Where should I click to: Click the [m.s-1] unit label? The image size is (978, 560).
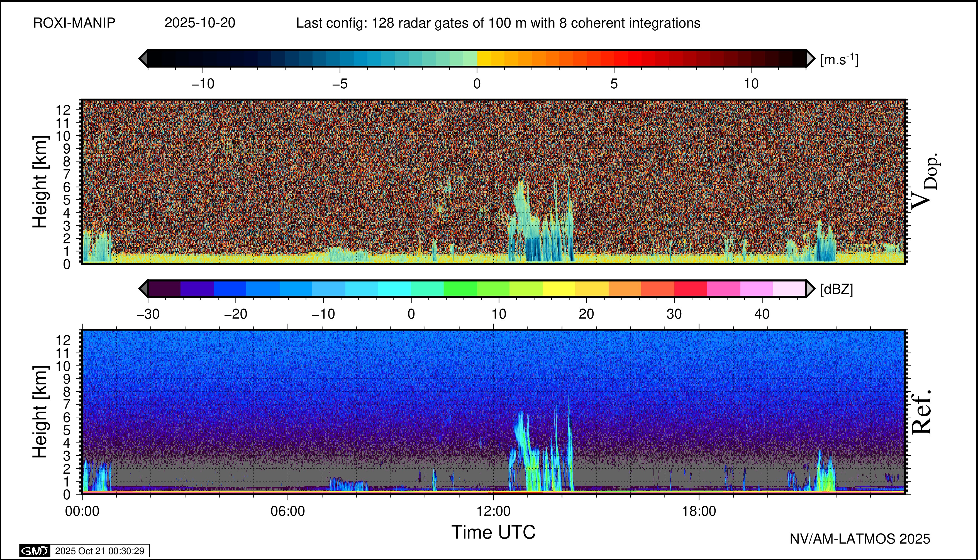[839, 60]
